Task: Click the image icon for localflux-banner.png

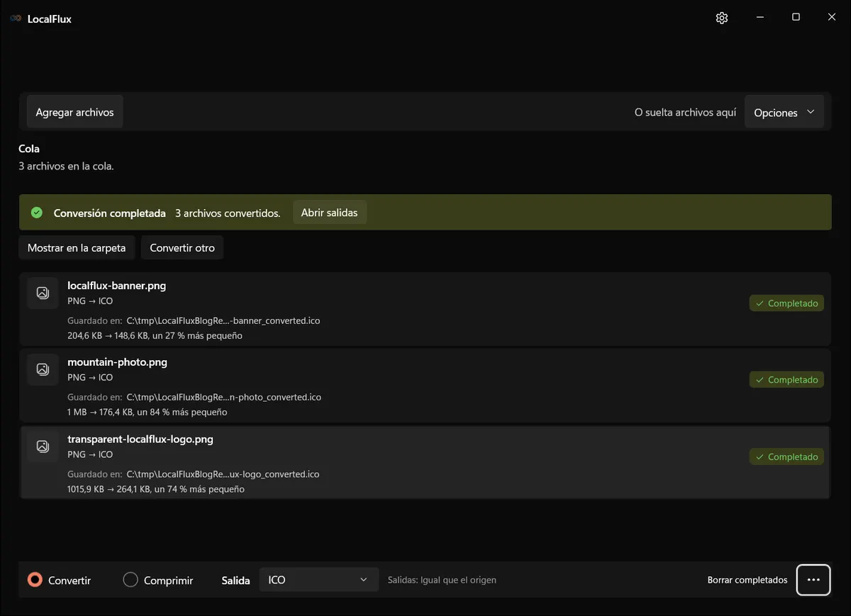Action: pos(43,293)
